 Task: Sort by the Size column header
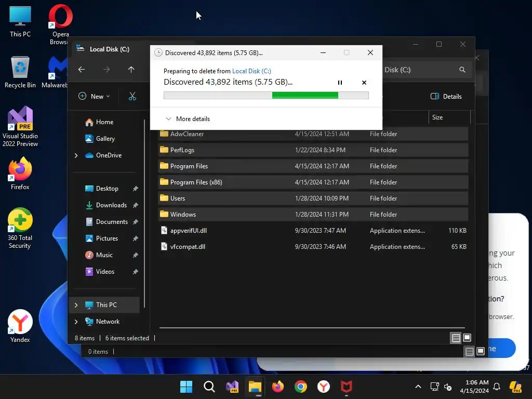pyautogui.click(x=449, y=117)
